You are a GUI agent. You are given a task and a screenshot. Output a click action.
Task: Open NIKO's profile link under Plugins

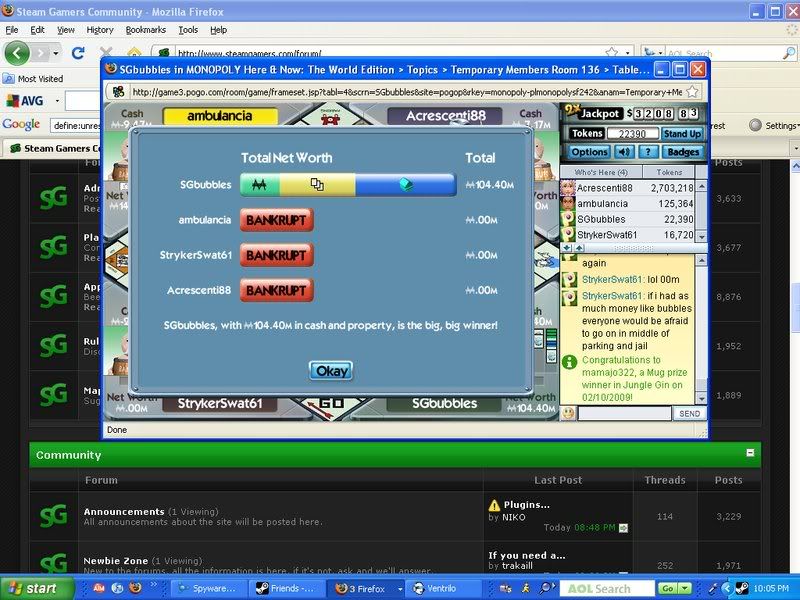[x=514, y=517]
